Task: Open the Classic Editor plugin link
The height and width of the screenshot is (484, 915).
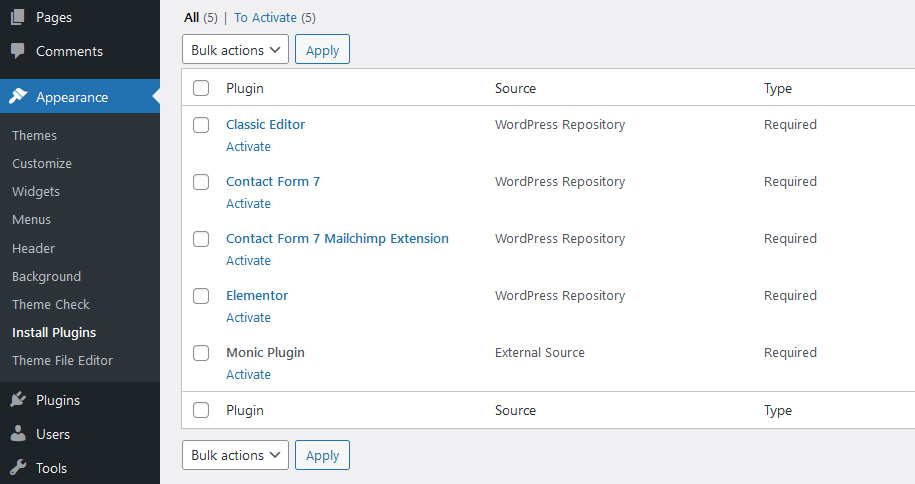Action: point(266,124)
